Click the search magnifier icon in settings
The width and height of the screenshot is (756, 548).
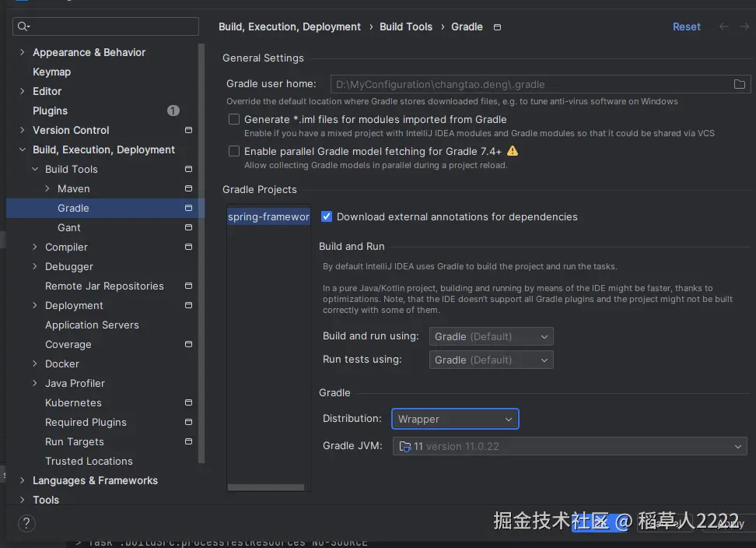click(23, 26)
